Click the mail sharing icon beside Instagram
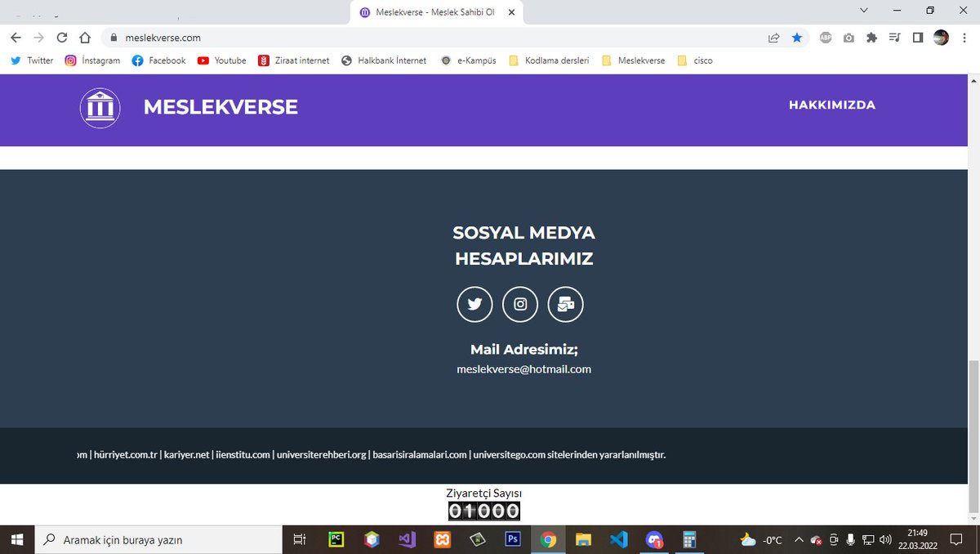The height and width of the screenshot is (554, 980). click(x=566, y=304)
